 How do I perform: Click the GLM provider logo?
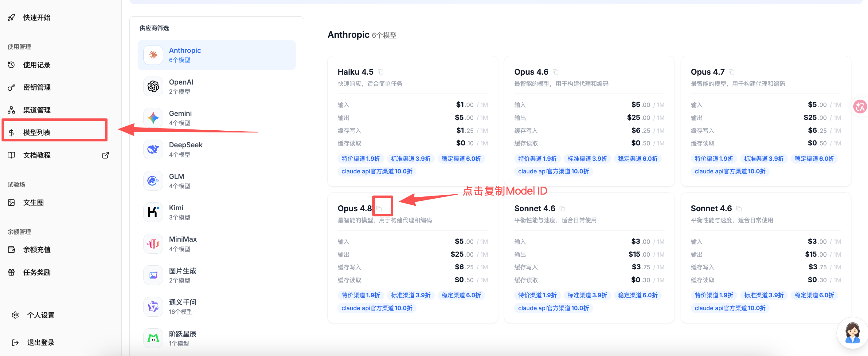pyautogui.click(x=153, y=181)
